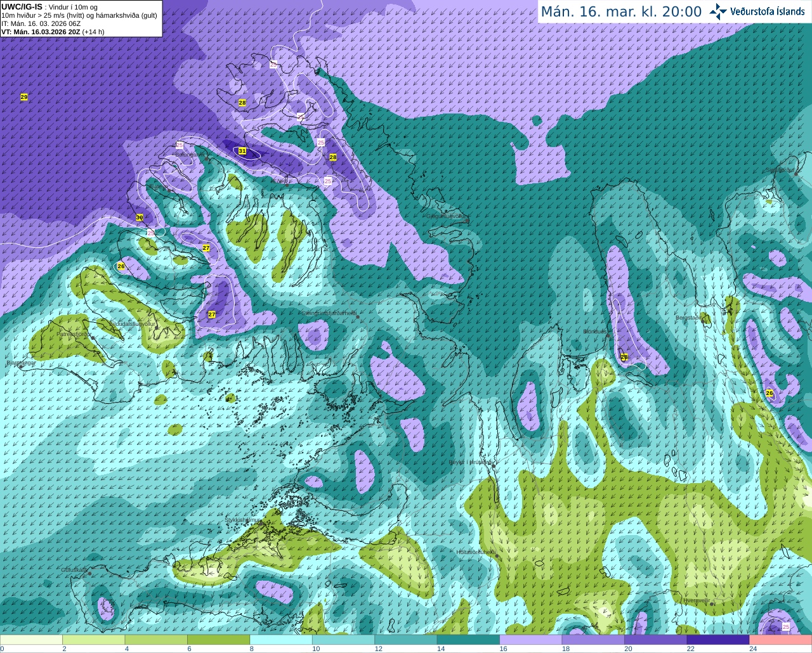This screenshot has height=653, width=812.
Task: Click the Bergstaðir station label
Action: tap(689, 318)
